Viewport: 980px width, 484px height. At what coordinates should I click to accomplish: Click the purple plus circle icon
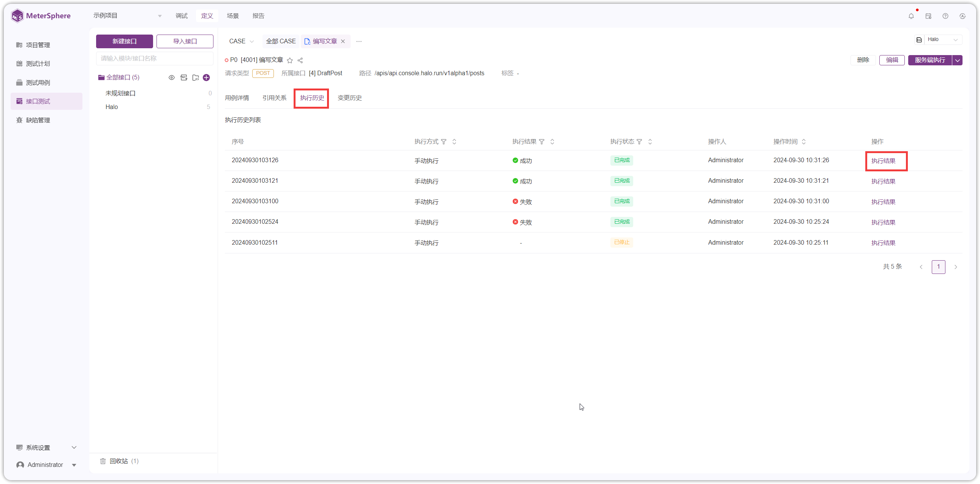[206, 78]
